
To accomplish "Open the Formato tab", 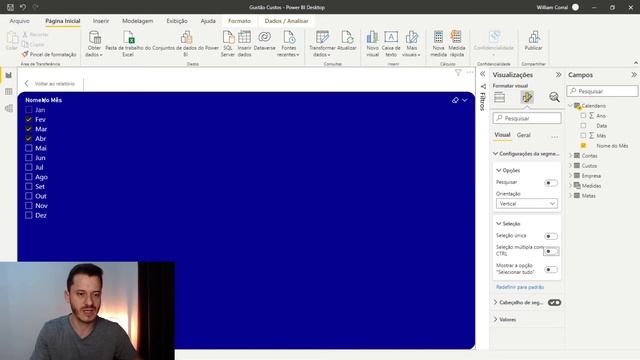I will [239, 21].
